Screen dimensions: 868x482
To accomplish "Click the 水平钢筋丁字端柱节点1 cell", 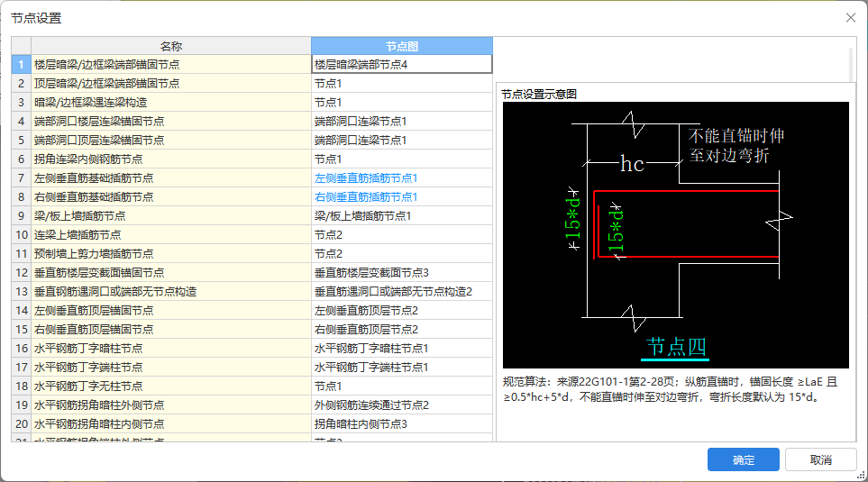I will 402,367.
